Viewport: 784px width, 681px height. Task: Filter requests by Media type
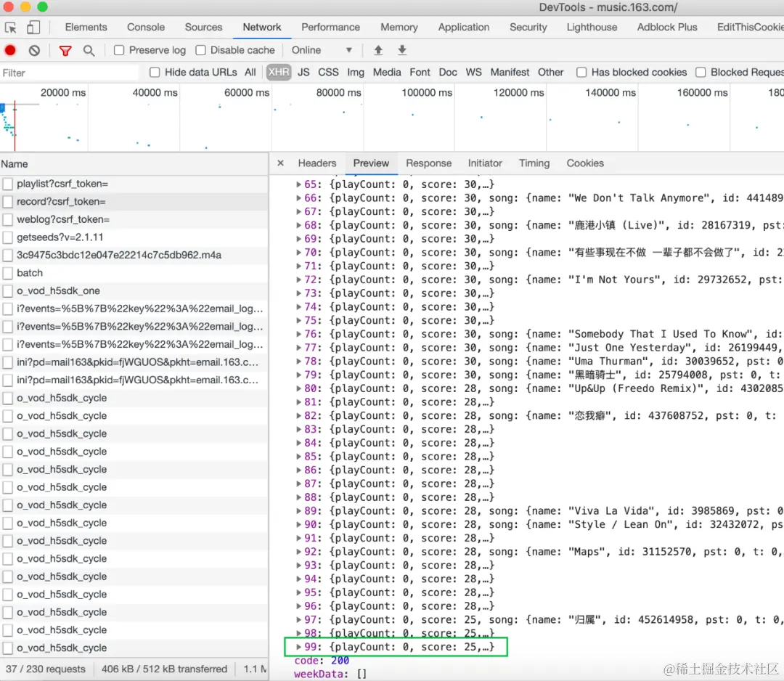click(x=386, y=72)
